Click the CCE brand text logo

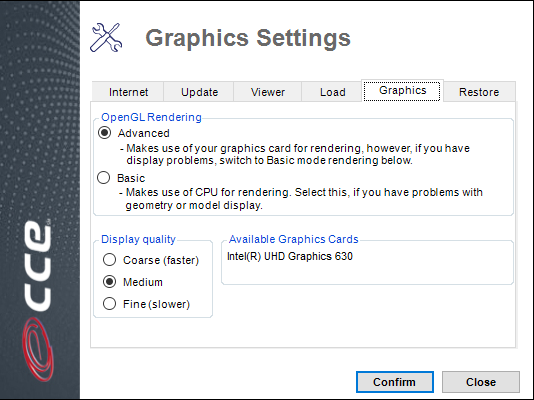coord(38,266)
